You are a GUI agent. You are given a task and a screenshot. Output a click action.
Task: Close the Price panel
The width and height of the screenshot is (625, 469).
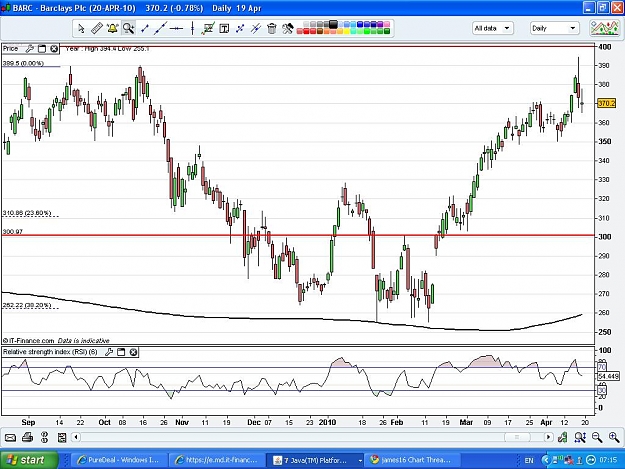pos(54,49)
